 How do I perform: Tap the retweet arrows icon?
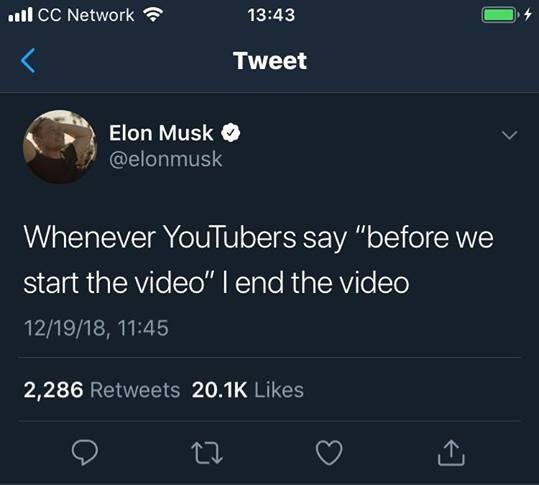207,453
